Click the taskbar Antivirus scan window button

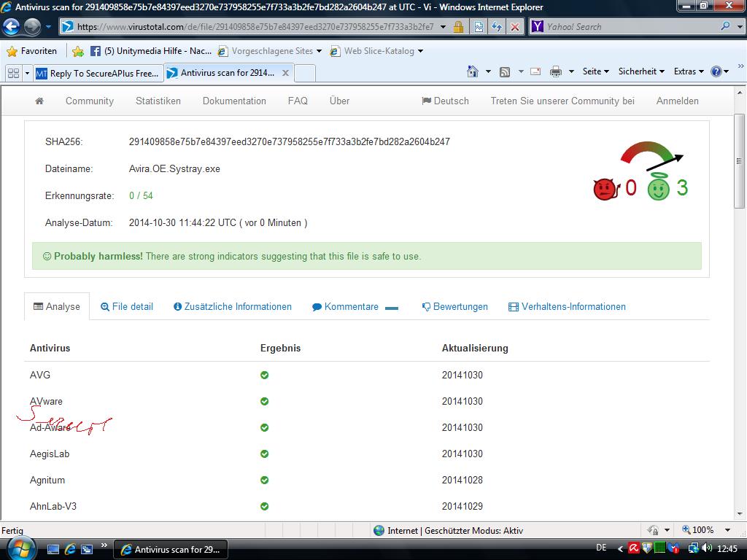[171, 549]
